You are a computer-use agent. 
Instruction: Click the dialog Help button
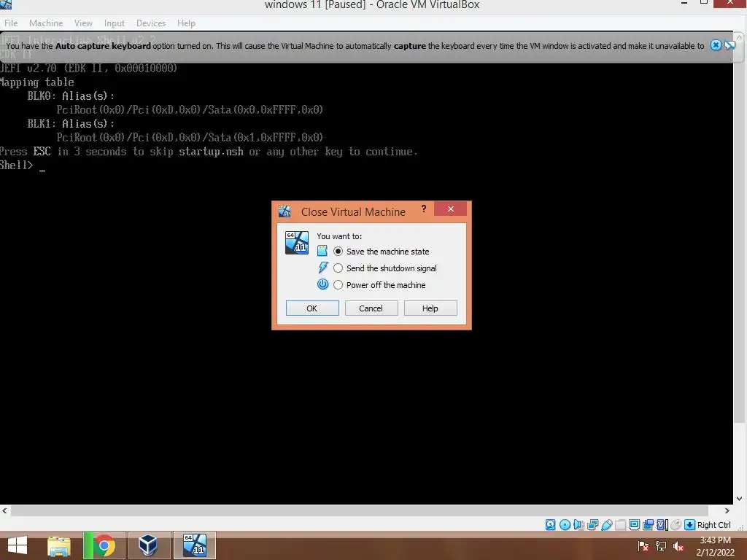(430, 308)
